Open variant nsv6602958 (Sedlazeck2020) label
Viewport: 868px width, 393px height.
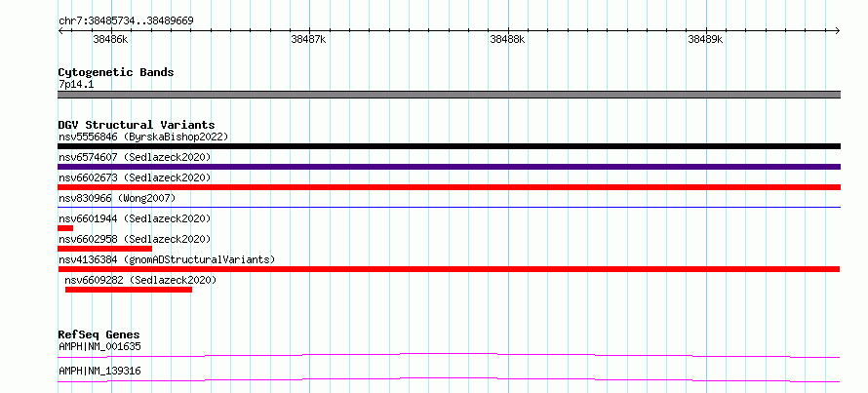click(x=135, y=239)
